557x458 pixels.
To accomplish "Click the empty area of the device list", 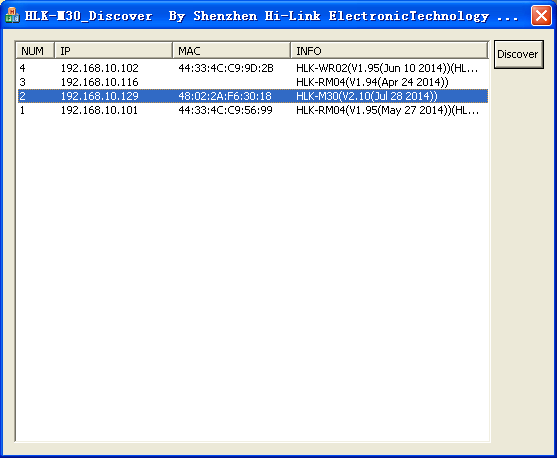I will tap(252, 277).
